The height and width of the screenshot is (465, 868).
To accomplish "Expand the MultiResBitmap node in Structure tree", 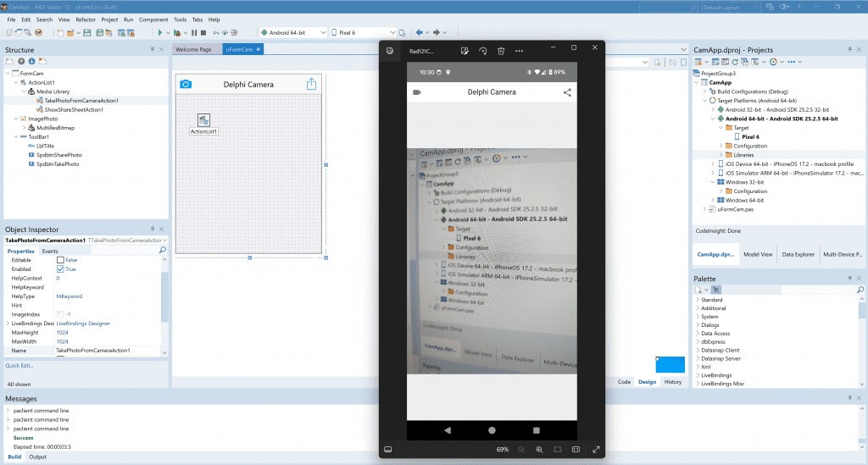I will click(24, 128).
